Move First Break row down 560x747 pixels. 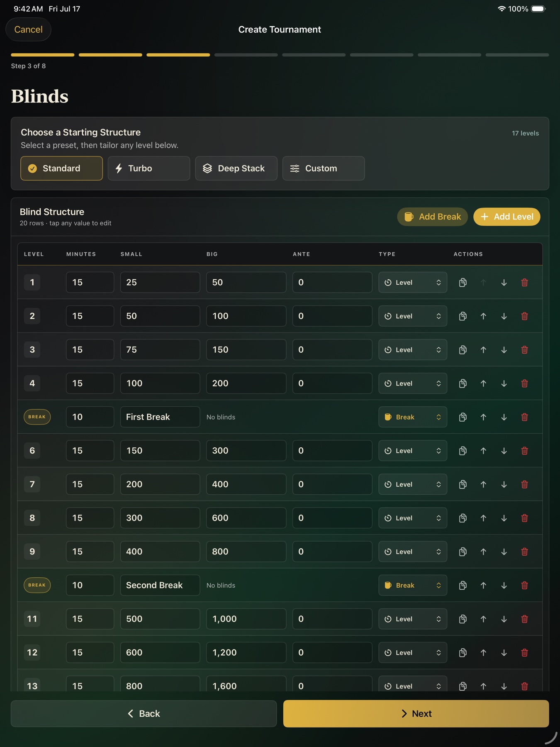(x=504, y=417)
